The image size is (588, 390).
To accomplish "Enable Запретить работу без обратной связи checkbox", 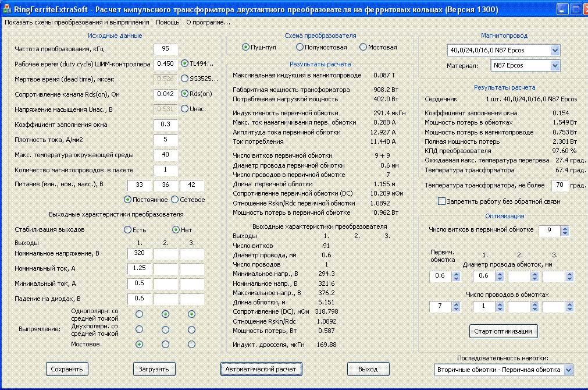I will 441,201.
